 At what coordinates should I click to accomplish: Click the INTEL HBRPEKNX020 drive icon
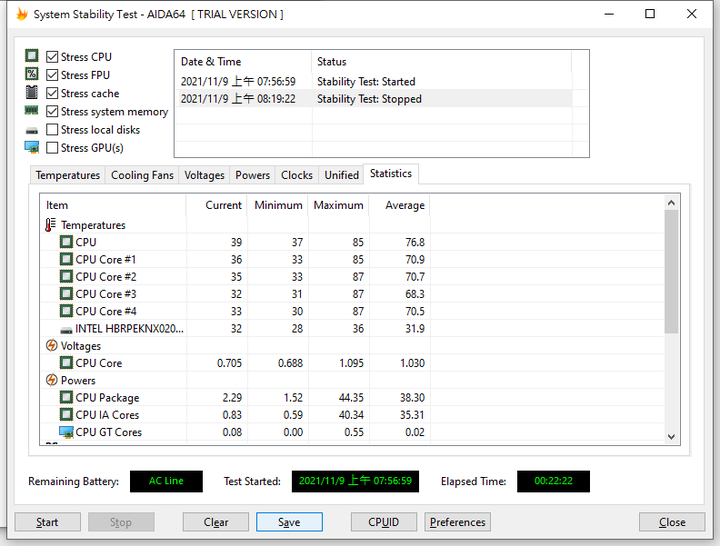point(67,330)
